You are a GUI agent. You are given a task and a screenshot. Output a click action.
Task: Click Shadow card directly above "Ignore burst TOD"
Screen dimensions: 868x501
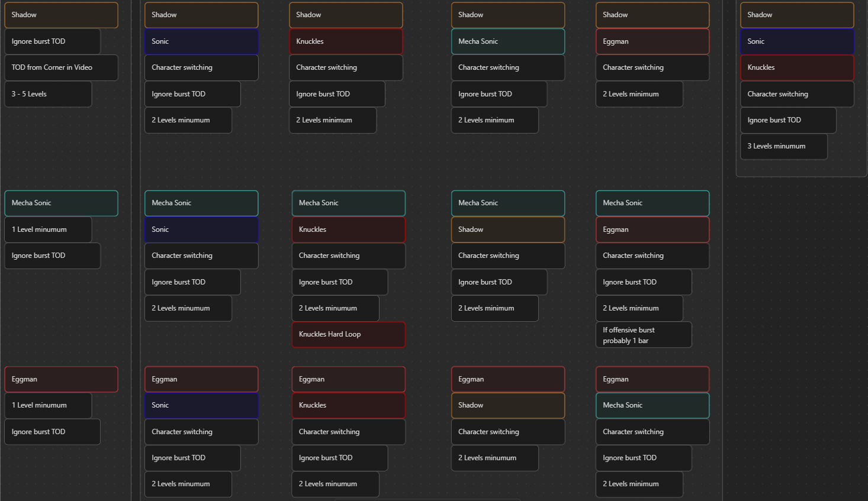61,15
